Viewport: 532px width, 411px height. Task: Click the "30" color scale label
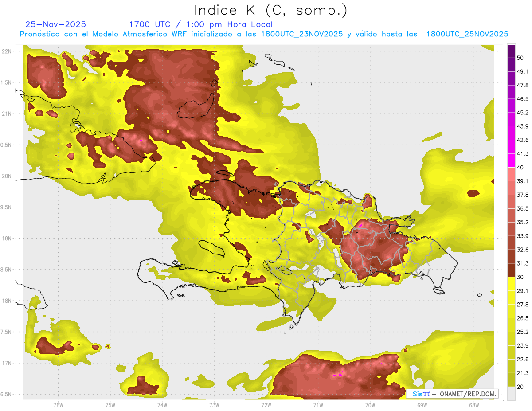520,277
